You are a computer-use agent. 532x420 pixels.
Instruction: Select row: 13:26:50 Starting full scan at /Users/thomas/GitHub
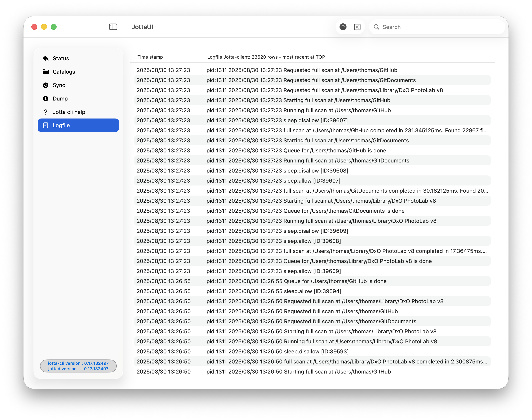click(x=312, y=372)
